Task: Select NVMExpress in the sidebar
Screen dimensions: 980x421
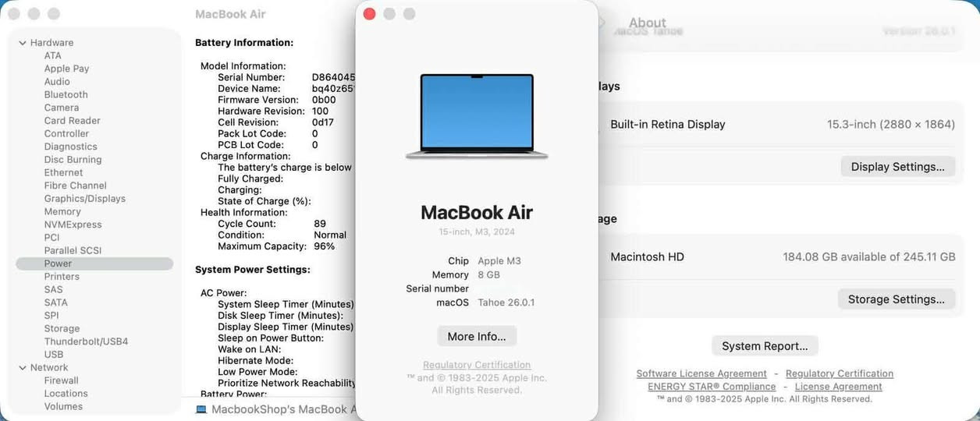Action: pyautogui.click(x=73, y=225)
